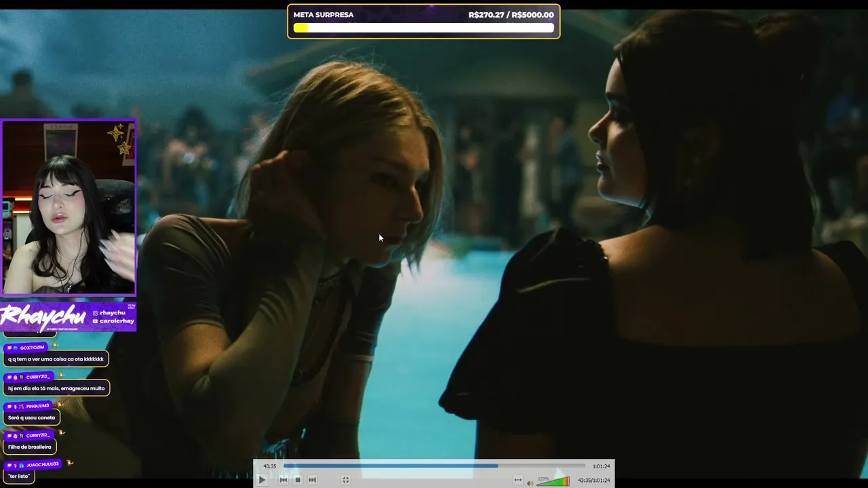Click the chat message "ter listo"
868x488 pixels.
coord(19,476)
